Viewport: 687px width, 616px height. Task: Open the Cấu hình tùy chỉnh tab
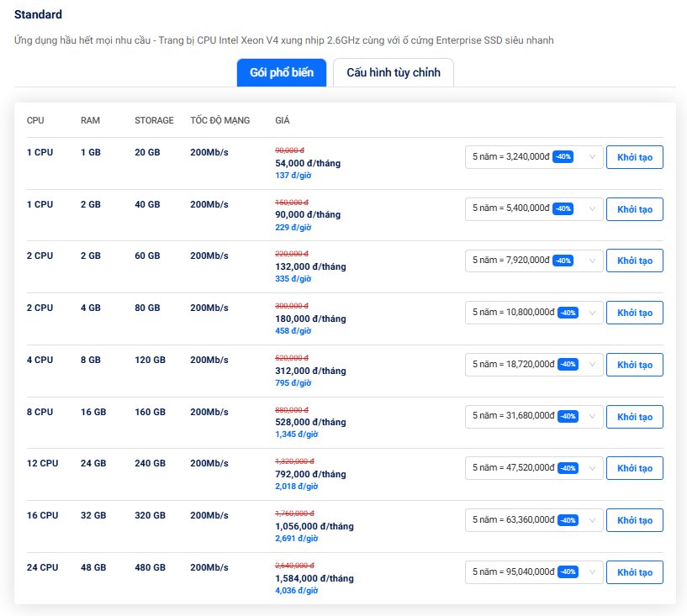(x=394, y=72)
